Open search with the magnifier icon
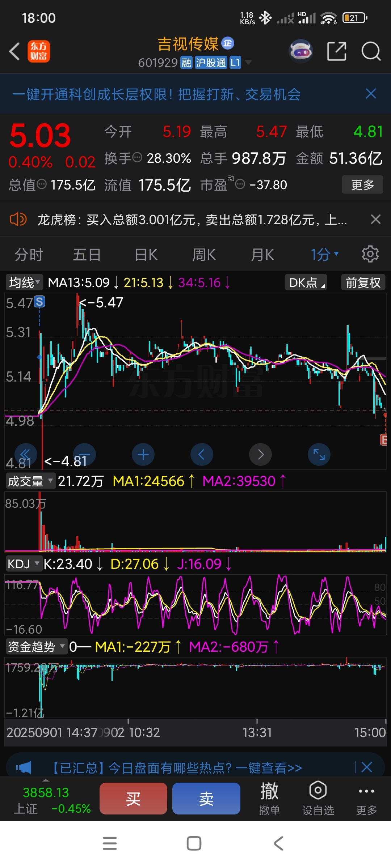Image resolution: width=391 pixels, height=868 pixels. click(x=371, y=51)
